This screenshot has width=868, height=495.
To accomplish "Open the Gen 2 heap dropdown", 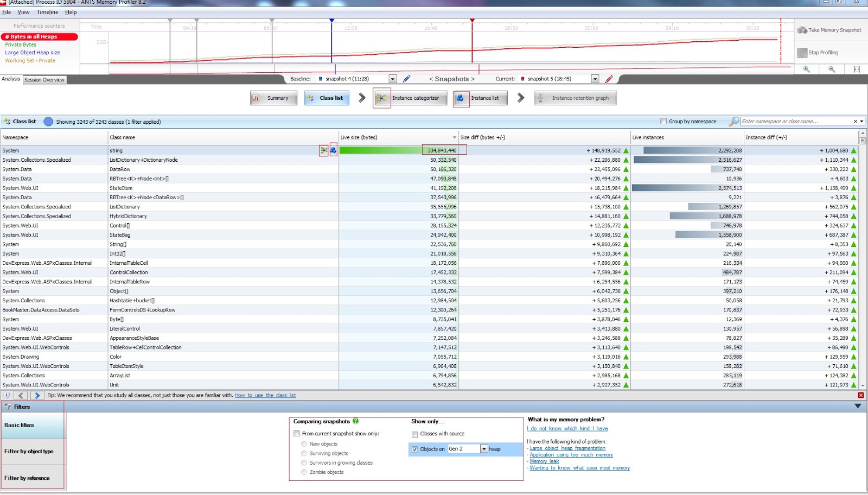I will point(484,449).
